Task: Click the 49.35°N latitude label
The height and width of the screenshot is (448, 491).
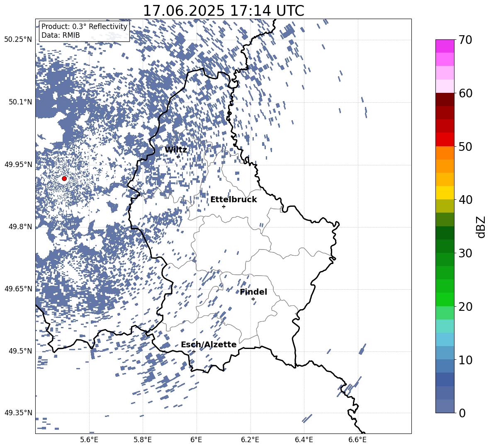Action: [x=18, y=413]
